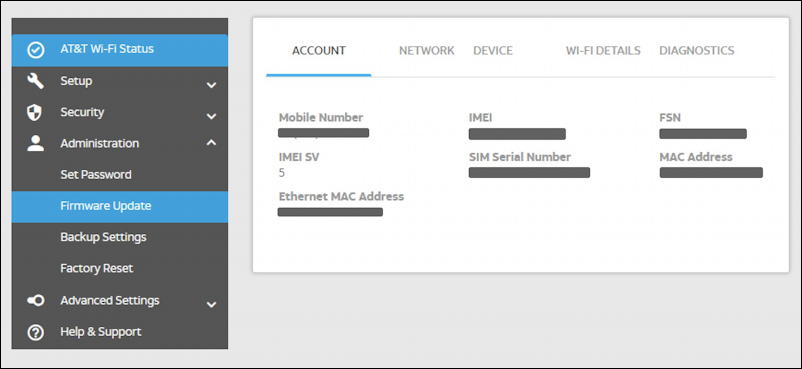Switch to the DEVICE tab

point(493,51)
